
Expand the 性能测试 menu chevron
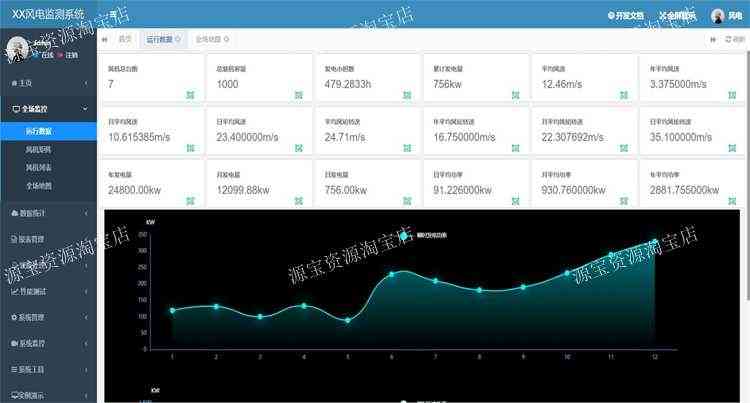[86, 291]
